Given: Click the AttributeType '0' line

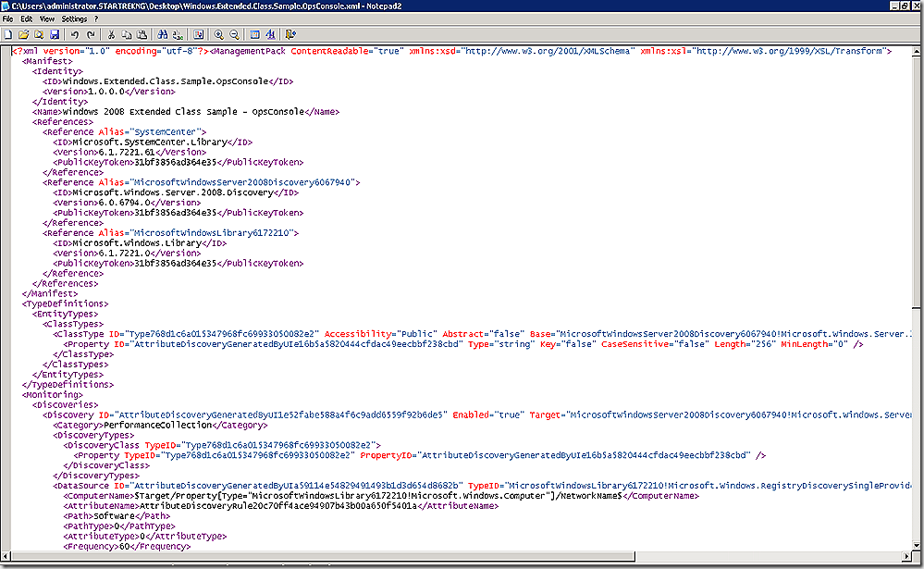Looking at the screenshot, I should (x=144, y=536).
